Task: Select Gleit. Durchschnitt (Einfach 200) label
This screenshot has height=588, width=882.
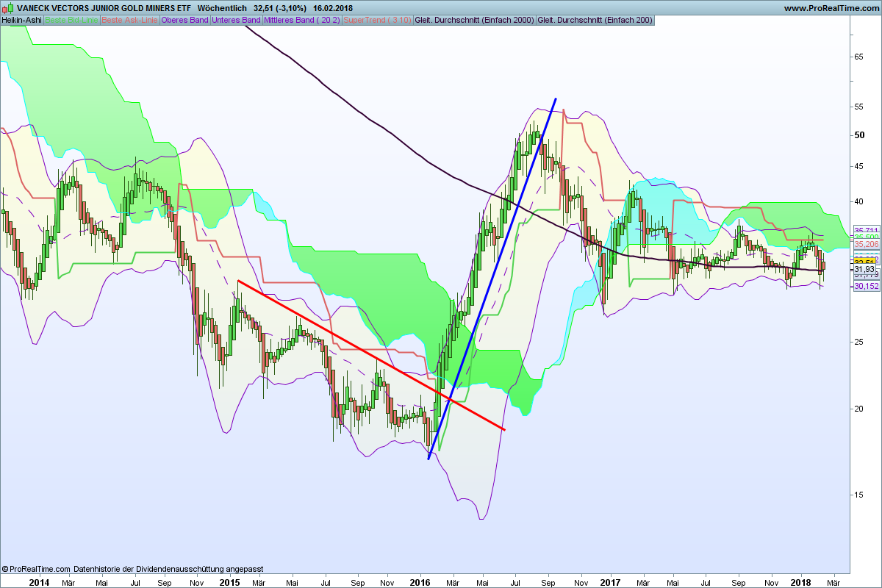Action: [595, 20]
